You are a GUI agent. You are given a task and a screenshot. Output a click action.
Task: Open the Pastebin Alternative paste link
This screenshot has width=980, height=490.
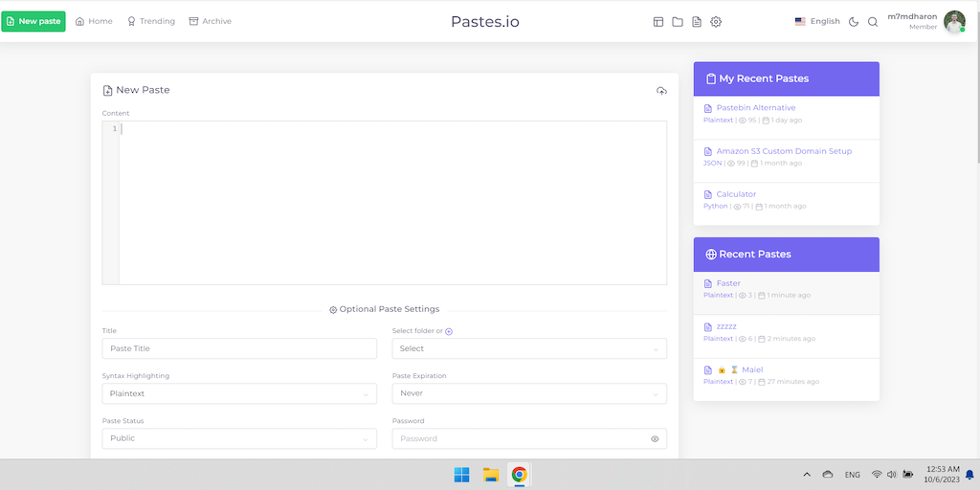pos(755,108)
